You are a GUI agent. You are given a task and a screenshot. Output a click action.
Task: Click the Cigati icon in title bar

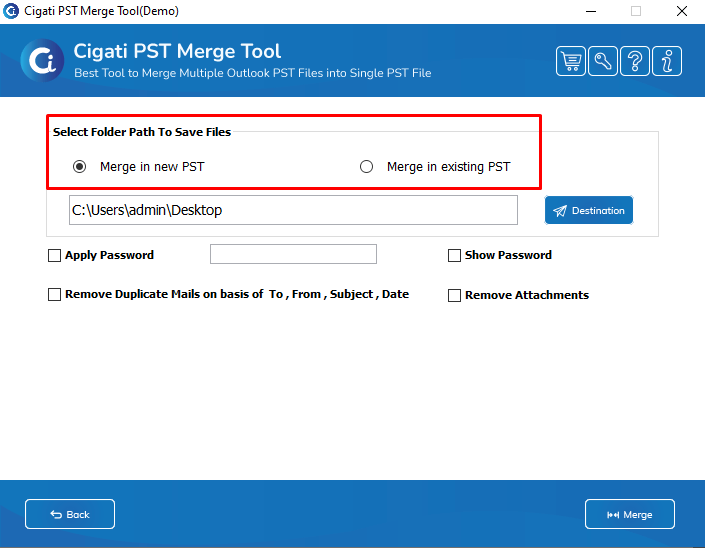(x=11, y=11)
